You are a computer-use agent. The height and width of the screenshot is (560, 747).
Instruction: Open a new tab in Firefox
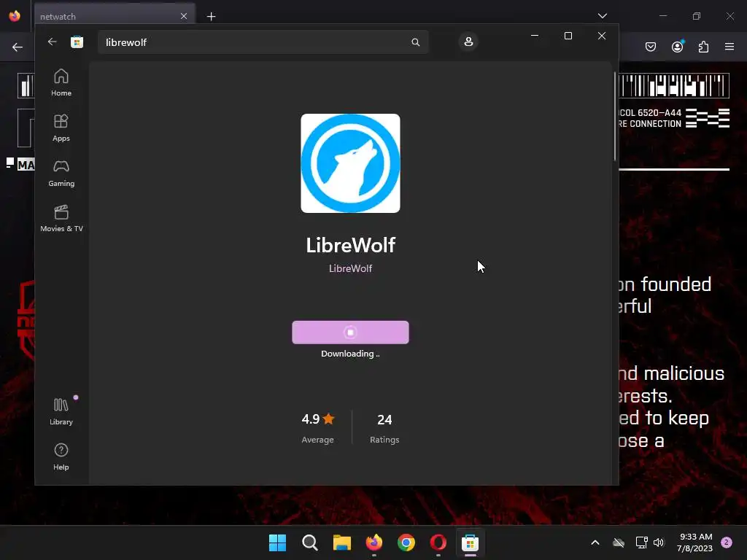click(x=211, y=17)
